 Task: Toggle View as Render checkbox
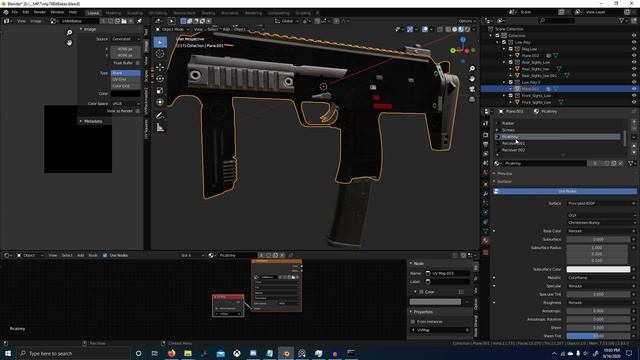click(138, 111)
